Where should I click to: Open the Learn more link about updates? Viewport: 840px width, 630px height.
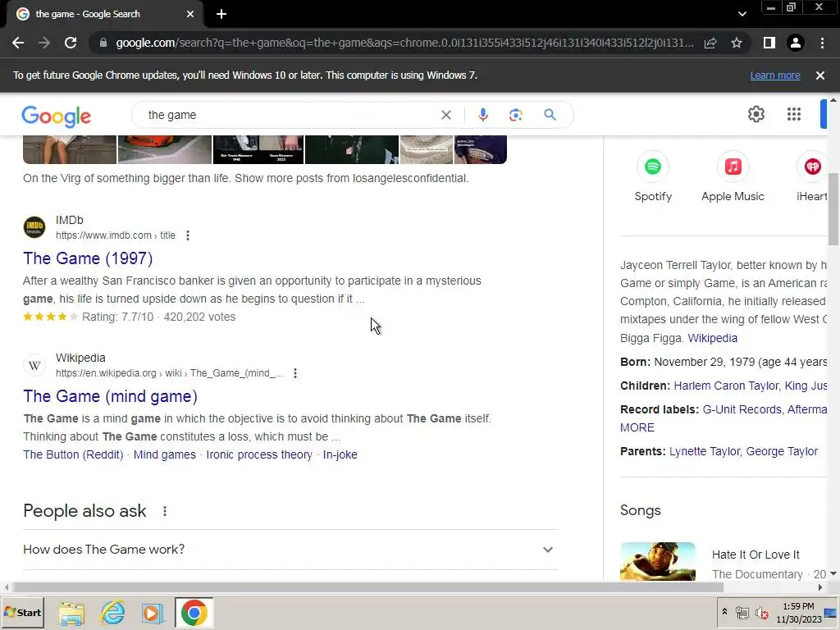pyautogui.click(x=774, y=75)
